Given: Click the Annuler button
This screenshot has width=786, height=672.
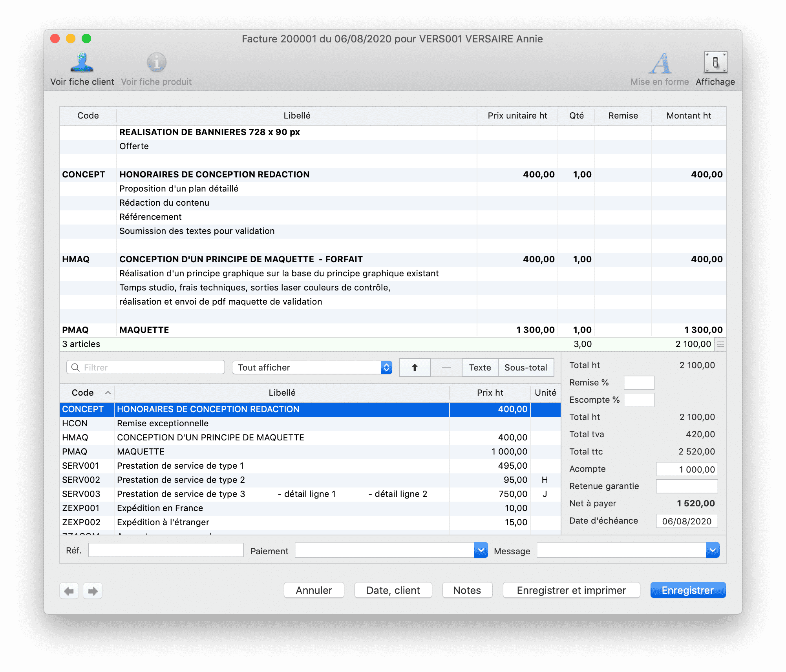Looking at the screenshot, I should tap(314, 590).
